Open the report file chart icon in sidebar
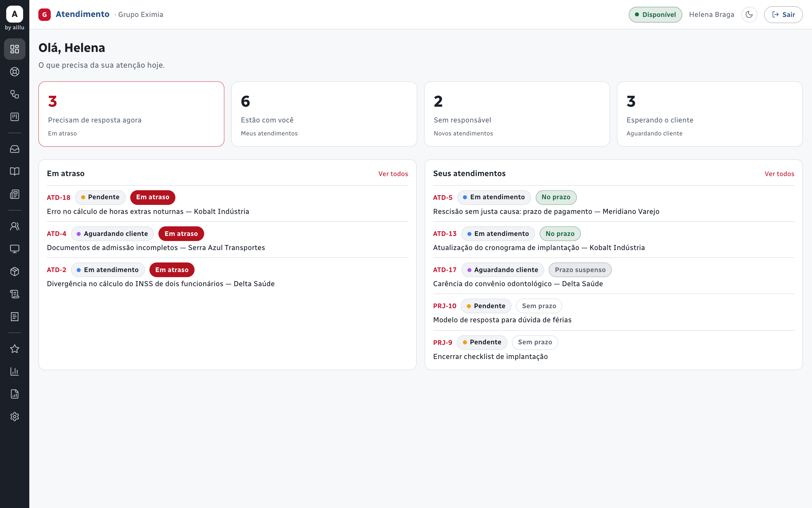 tap(14, 393)
